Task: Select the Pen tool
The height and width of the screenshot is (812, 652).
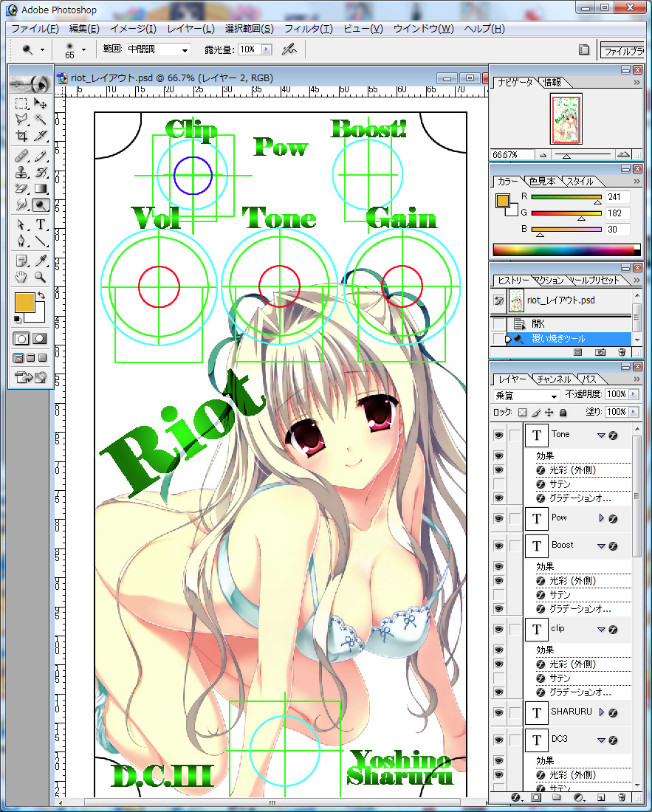Action: 21,241
